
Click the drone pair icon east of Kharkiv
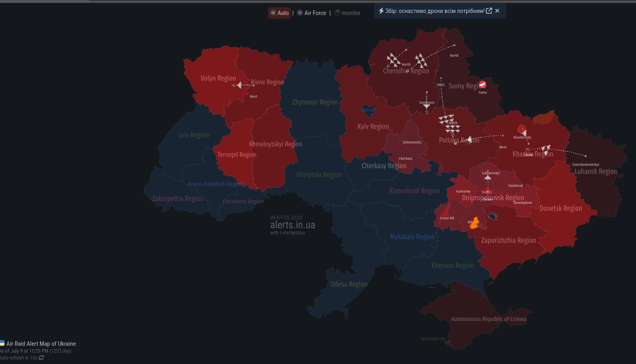tap(546, 150)
